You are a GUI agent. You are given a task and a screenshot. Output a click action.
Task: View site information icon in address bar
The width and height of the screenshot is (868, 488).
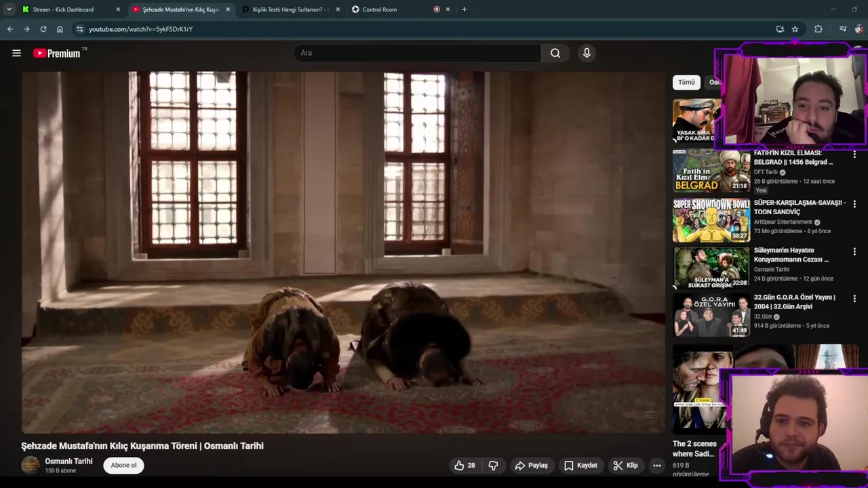click(x=79, y=29)
